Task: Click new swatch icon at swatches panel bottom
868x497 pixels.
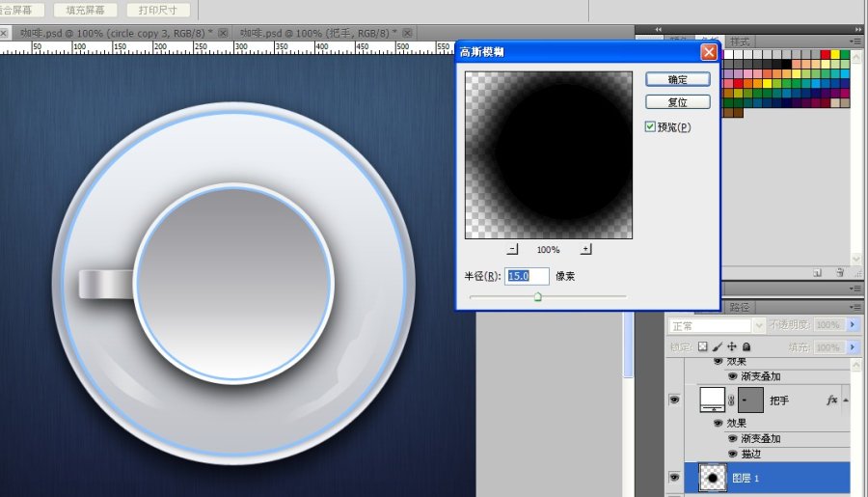Action: pos(818,272)
